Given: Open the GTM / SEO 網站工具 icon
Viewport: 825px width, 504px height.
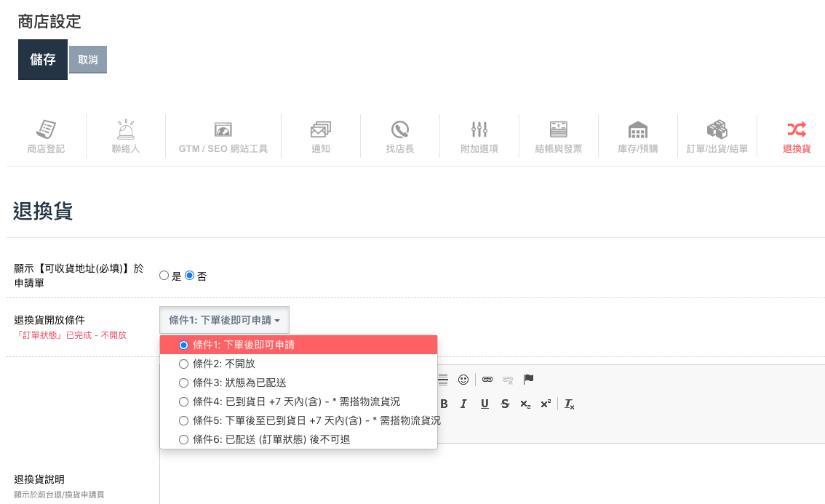Looking at the screenshot, I should click(x=223, y=129).
